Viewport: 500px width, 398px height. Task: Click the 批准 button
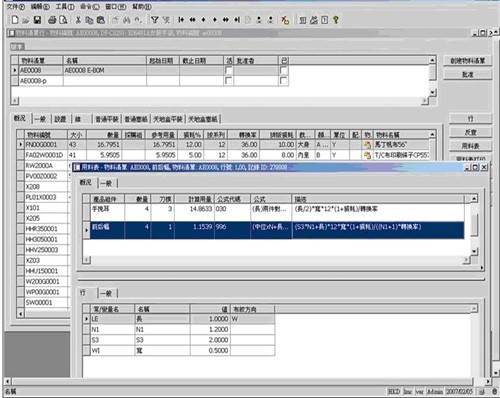click(x=468, y=75)
